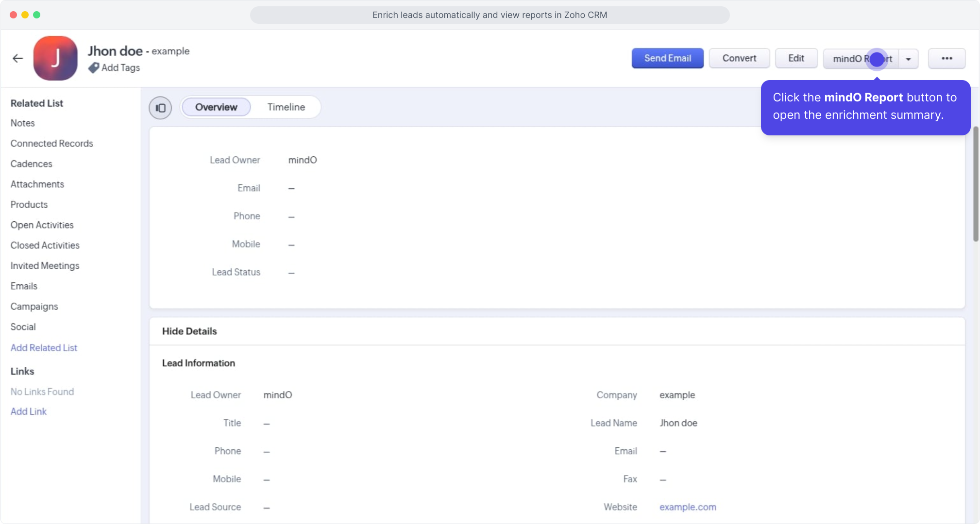Open Connected Records in Related List
The height and width of the screenshot is (524, 980).
[51, 144]
